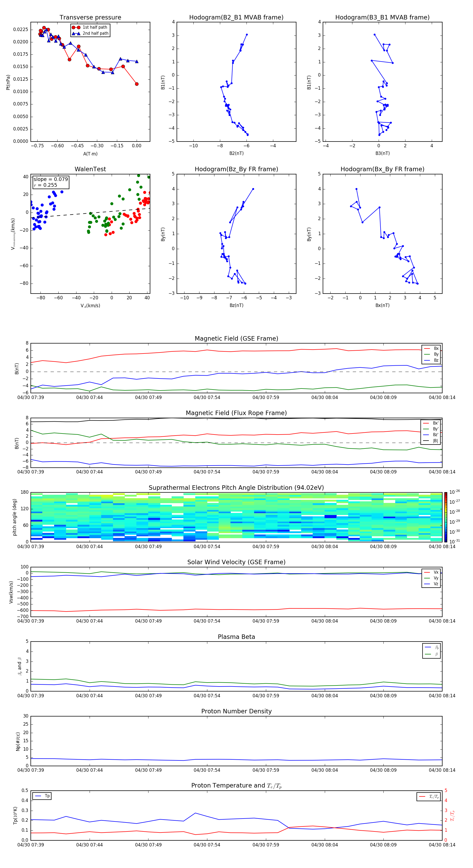The width and height of the screenshot is (473, 868).
Task: Click the 'Bz' legend entry in GSE panel
Action: 431,361
